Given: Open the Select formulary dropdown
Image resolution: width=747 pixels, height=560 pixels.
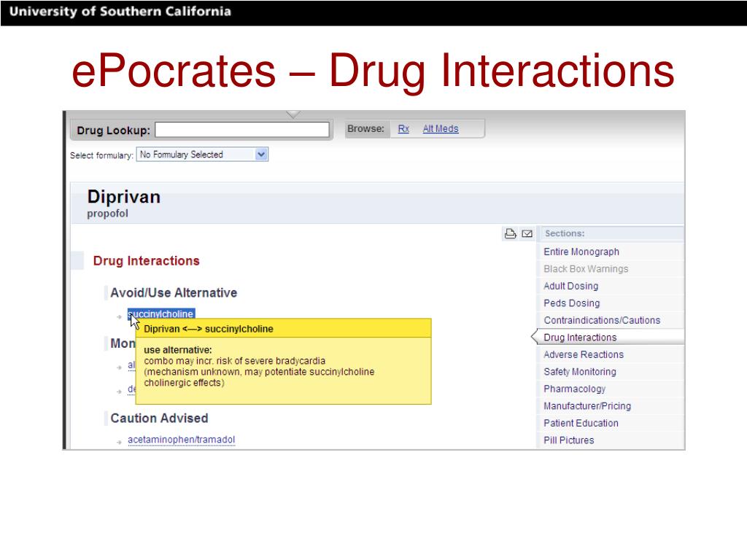Looking at the screenshot, I should (x=203, y=155).
